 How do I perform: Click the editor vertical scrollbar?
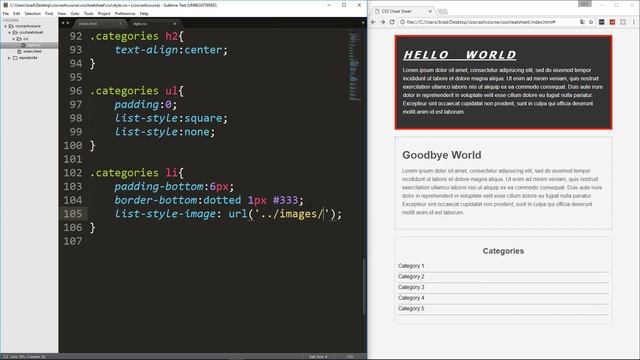coord(363,287)
